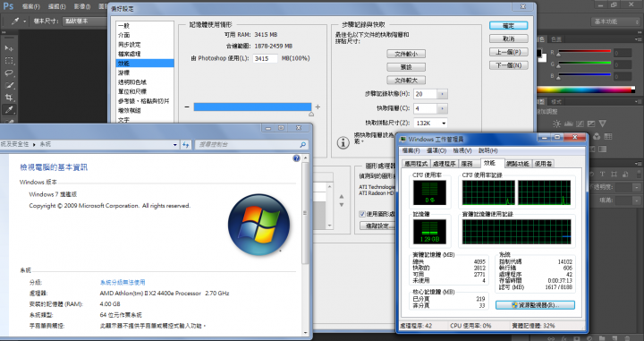The width and height of the screenshot is (644, 341).
Task: Click the Ps logo in the menu bar
Action: (x=8, y=6)
